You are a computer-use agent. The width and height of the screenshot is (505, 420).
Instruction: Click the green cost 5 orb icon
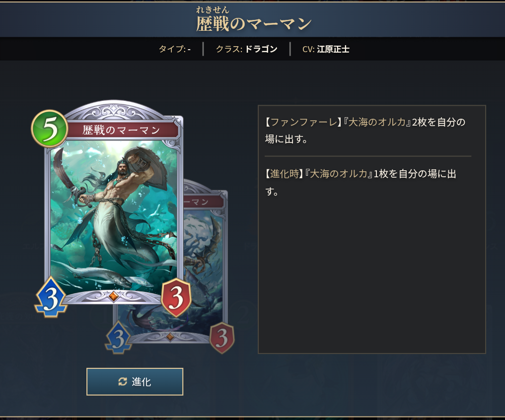click(50, 129)
